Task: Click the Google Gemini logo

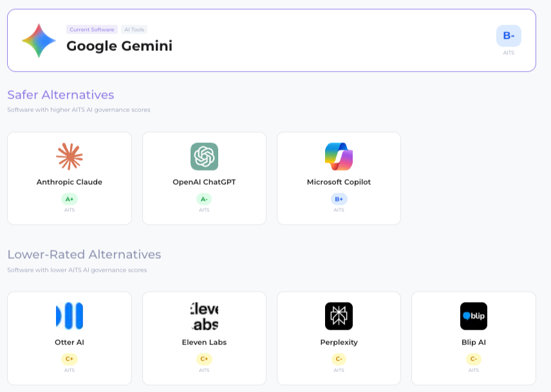Action: [x=39, y=40]
